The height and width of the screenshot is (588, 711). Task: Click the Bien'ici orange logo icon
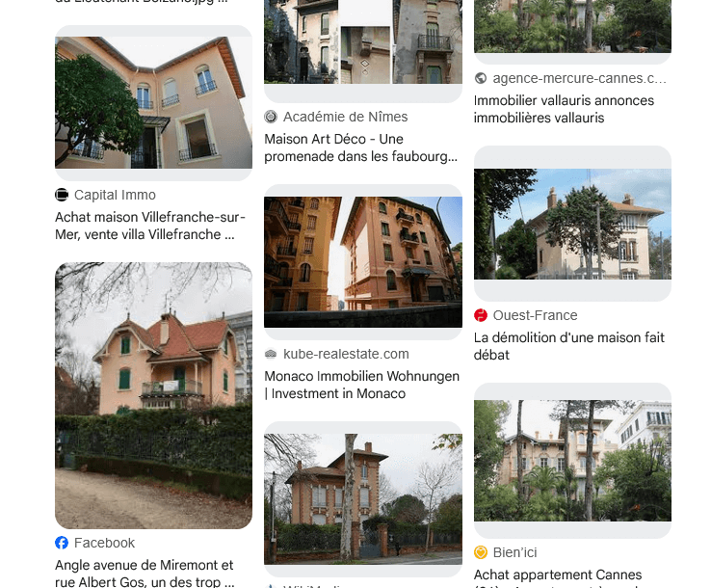pos(481,552)
